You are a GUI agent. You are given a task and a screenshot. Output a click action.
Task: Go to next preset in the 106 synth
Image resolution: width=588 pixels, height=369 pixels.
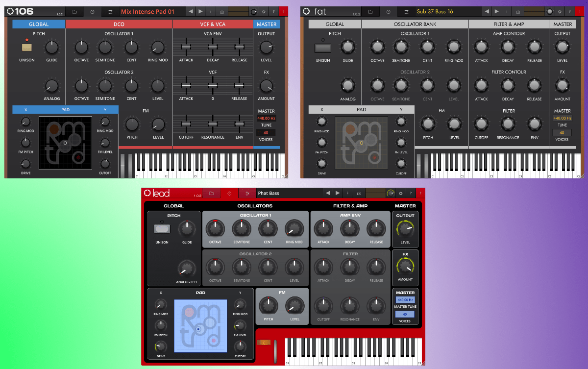pos(201,11)
